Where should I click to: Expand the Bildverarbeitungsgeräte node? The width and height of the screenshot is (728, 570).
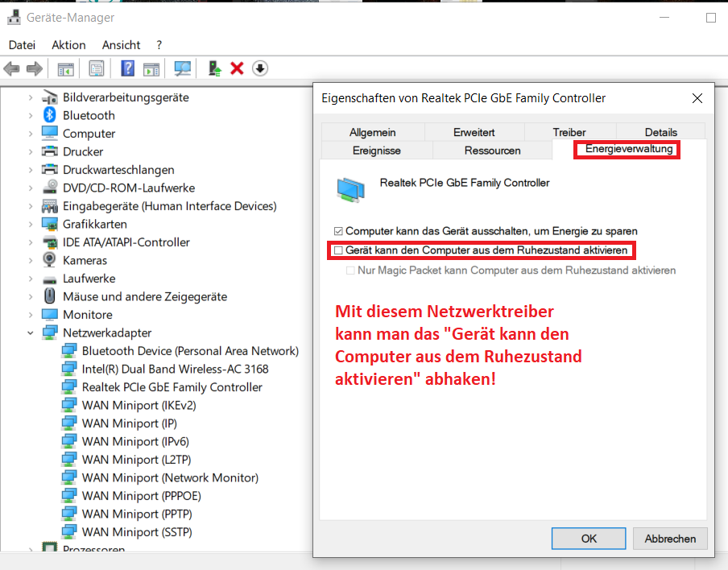point(31,97)
